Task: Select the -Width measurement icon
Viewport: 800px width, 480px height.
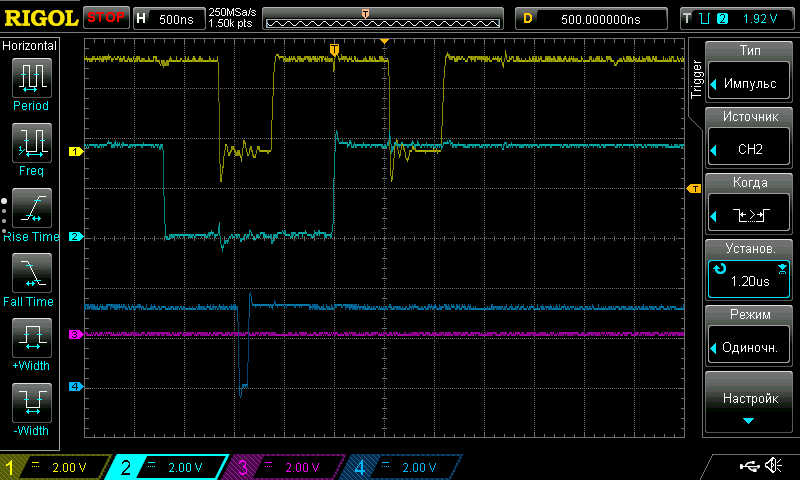Action: pos(31,404)
